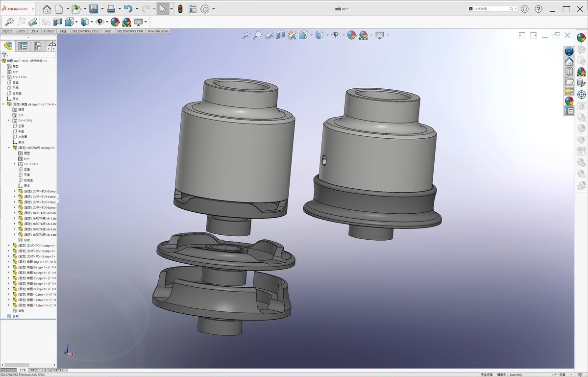Open File Properties list icon
This screenshot has height=377, width=588.
point(193,9)
